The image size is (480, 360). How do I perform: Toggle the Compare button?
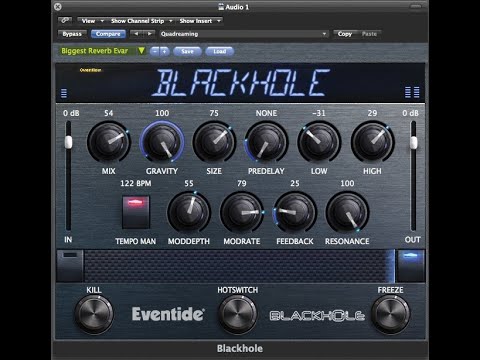coord(108,34)
